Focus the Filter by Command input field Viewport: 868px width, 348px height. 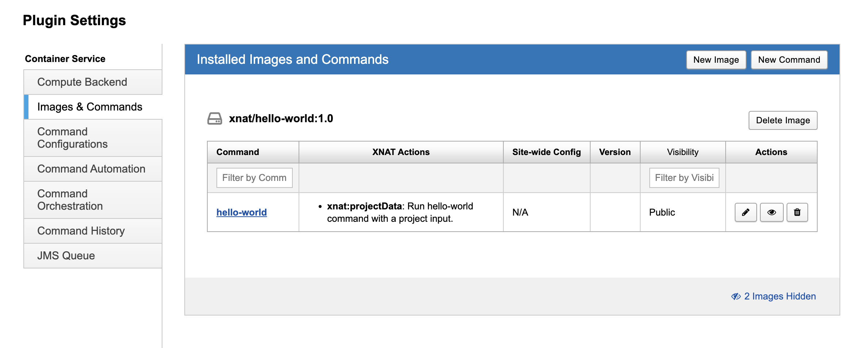[254, 178]
